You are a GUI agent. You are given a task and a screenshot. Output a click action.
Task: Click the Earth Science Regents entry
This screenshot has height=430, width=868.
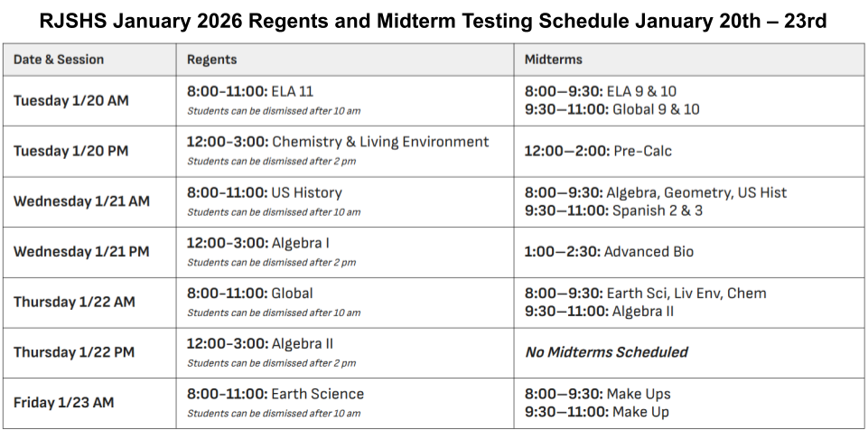pos(275,394)
